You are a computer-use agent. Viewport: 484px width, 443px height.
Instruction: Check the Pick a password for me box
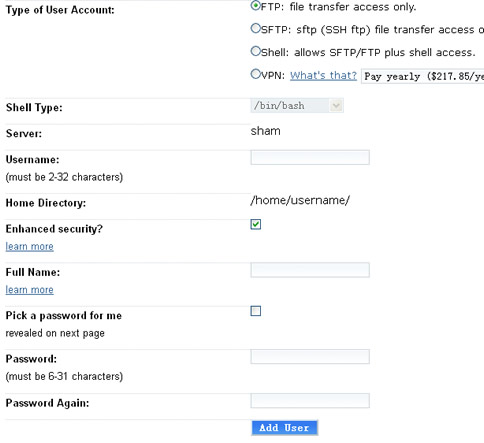pyautogui.click(x=256, y=311)
